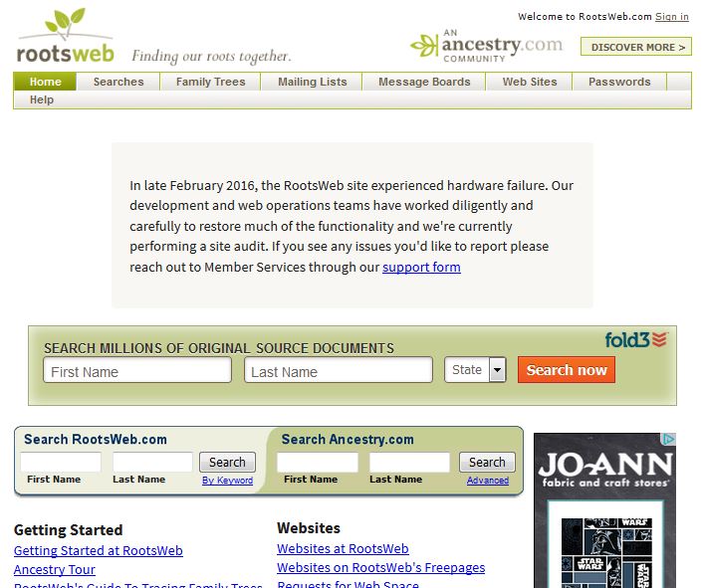Screen dimensions: 702x588
Task: Open the Advanced search link
Action: [488, 481]
